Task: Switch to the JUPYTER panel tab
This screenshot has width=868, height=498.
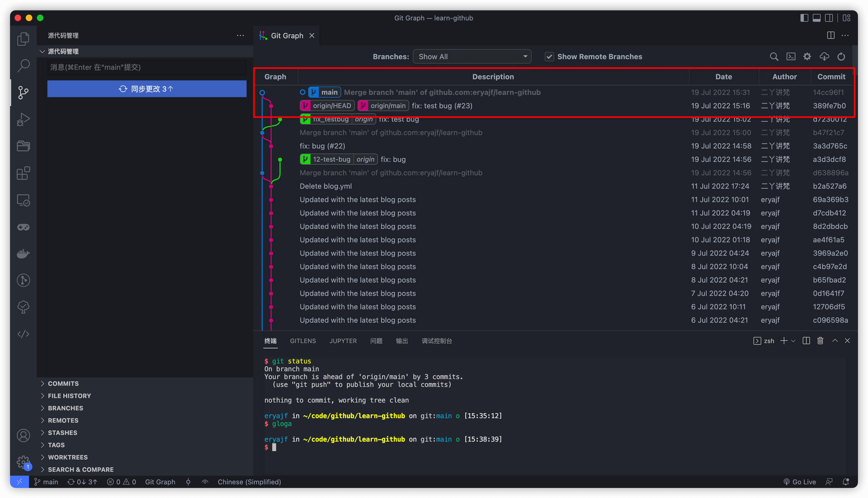Action: [343, 341]
